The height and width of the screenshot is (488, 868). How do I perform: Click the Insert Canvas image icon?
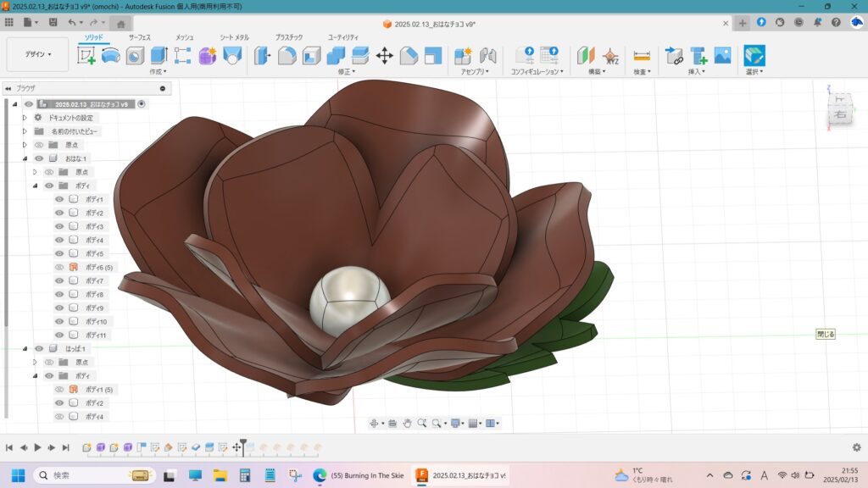pyautogui.click(x=722, y=56)
